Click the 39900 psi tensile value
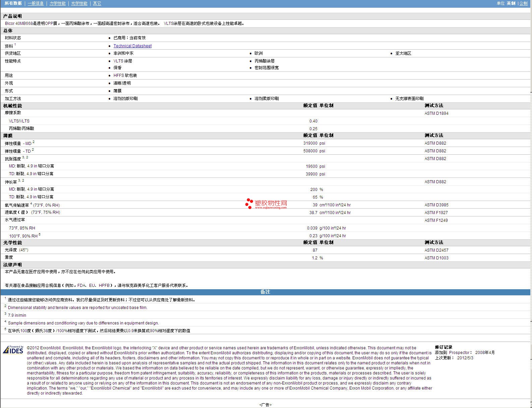 pos(315,174)
